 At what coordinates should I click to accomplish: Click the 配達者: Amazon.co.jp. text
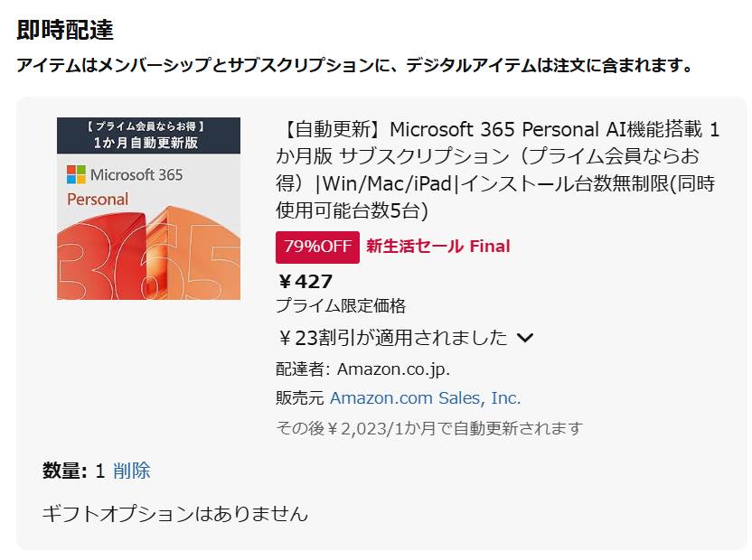pyautogui.click(x=362, y=369)
